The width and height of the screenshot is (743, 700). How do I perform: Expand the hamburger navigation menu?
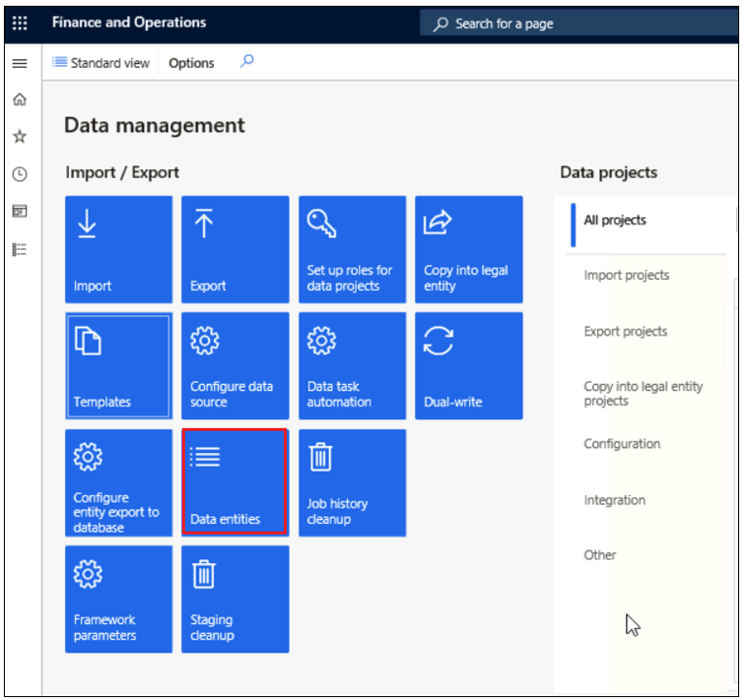pos(19,63)
